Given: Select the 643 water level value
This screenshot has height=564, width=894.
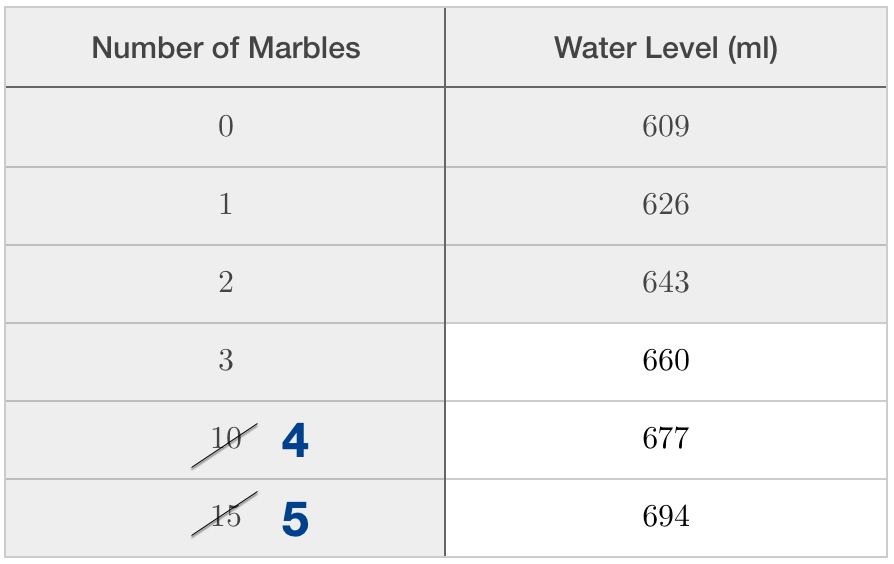Looking at the screenshot, I should tap(666, 282).
